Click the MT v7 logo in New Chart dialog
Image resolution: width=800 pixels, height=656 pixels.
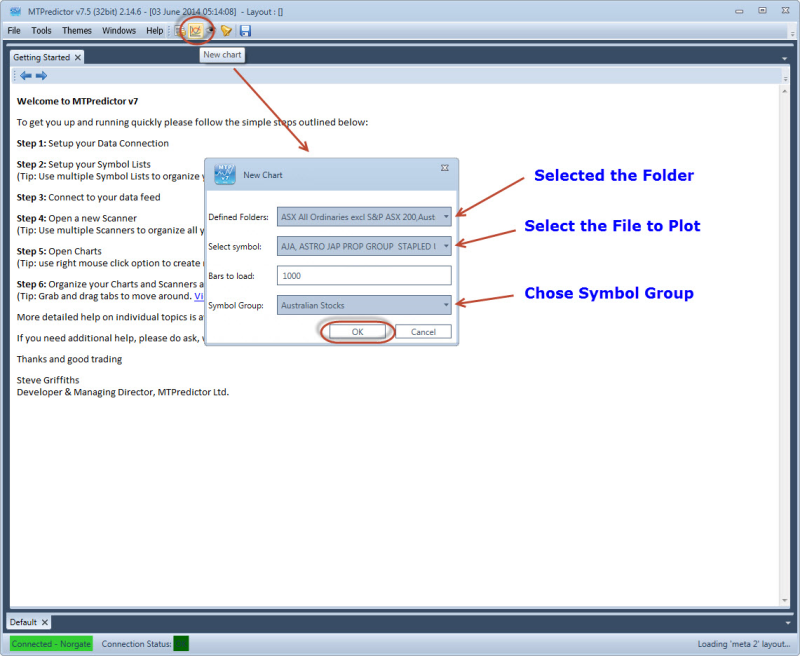click(x=224, y=174)
